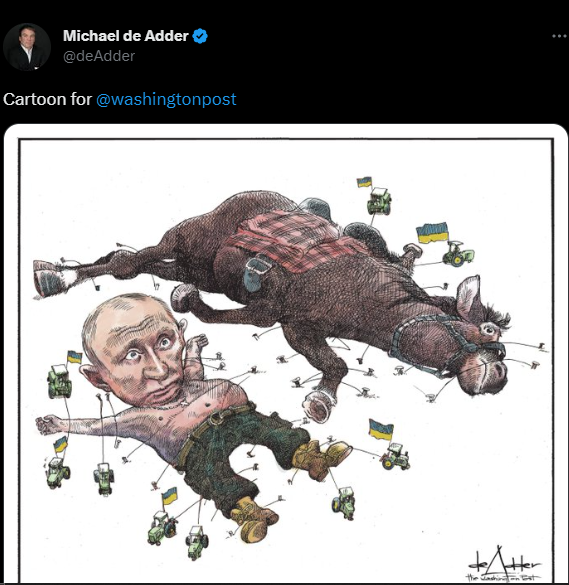Click the blue stirrup hanging from saddle
569x585 pixels.
pos(256,274)
